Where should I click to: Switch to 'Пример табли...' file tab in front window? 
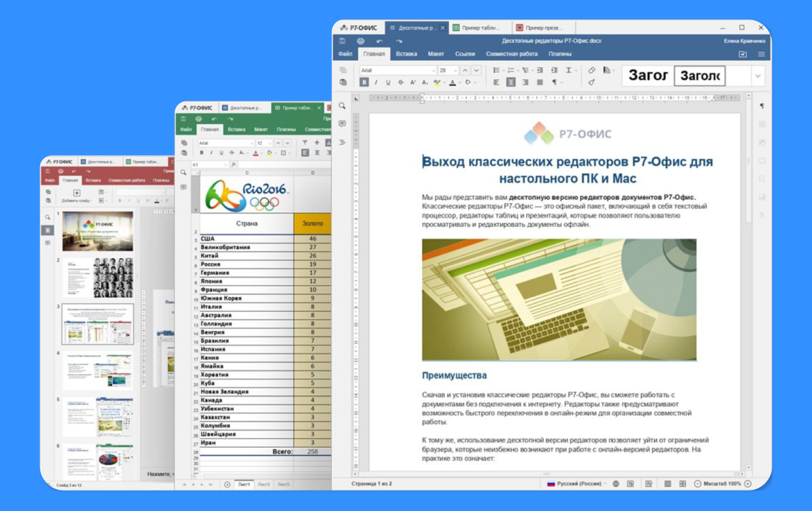[x=480, y=28]
